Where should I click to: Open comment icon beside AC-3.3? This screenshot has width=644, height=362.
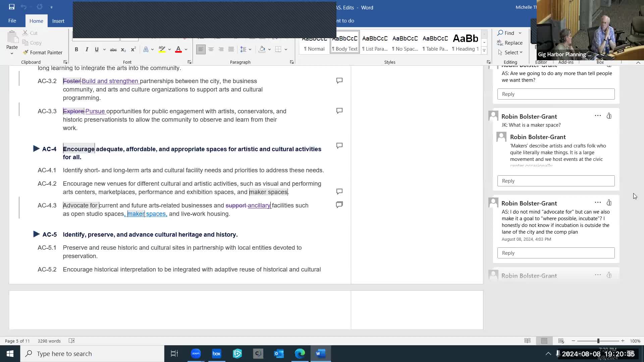[339, 111]
